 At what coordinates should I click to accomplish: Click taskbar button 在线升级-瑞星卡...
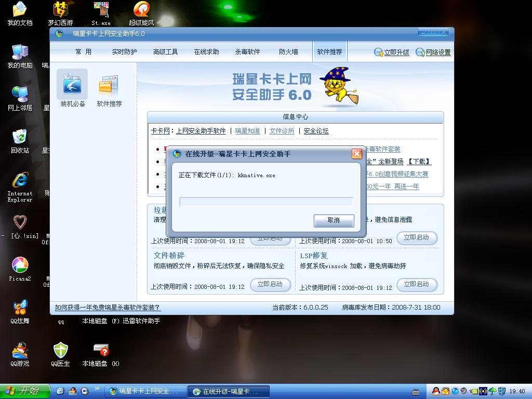coord(229,392)
